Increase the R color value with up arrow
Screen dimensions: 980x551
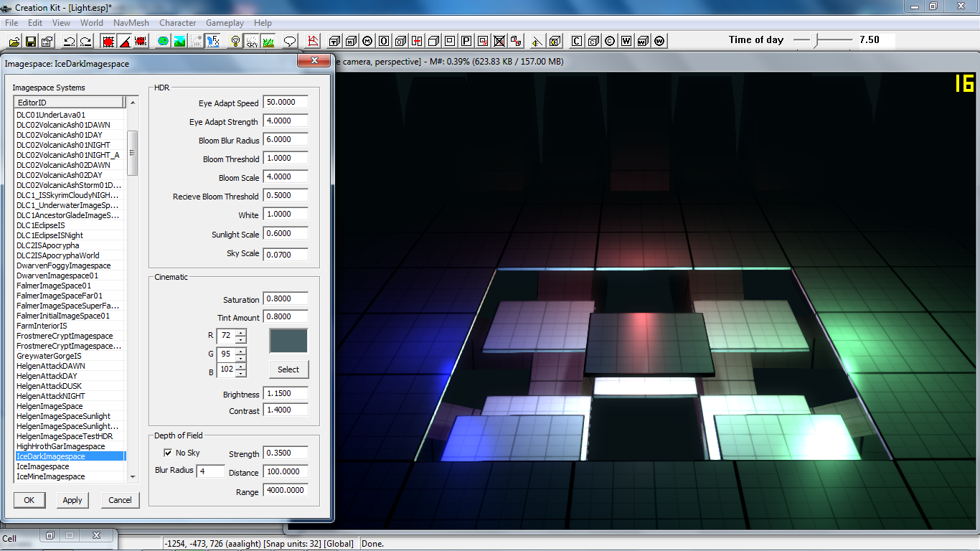[240, 332]
